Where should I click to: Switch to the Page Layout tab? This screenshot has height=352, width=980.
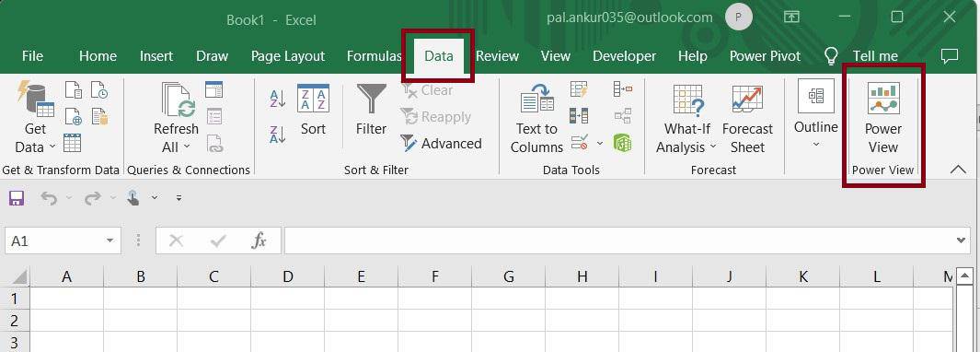(x=287, y=55)
